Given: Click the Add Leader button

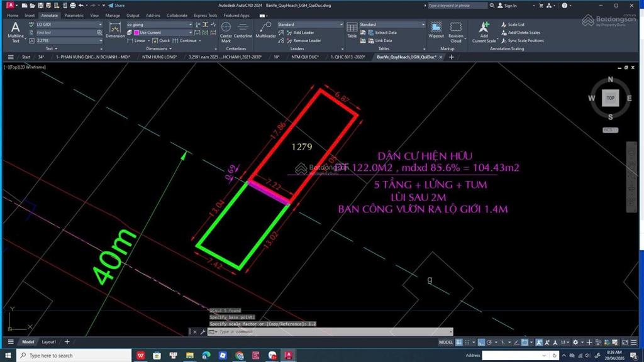Looking at the screenshot, I should tap(300, 33).
